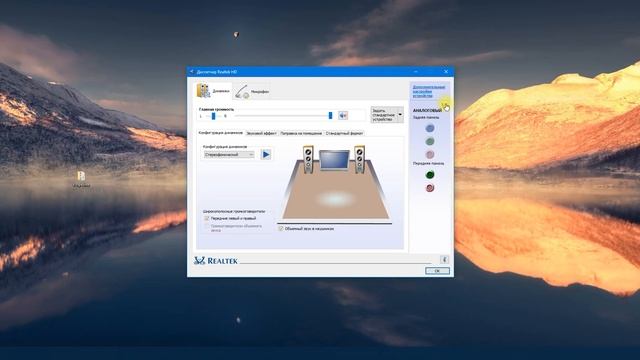This screenshot has height=360, width=640.
Task: Select the desktop file icon on the left
Action: pos(81,179)
